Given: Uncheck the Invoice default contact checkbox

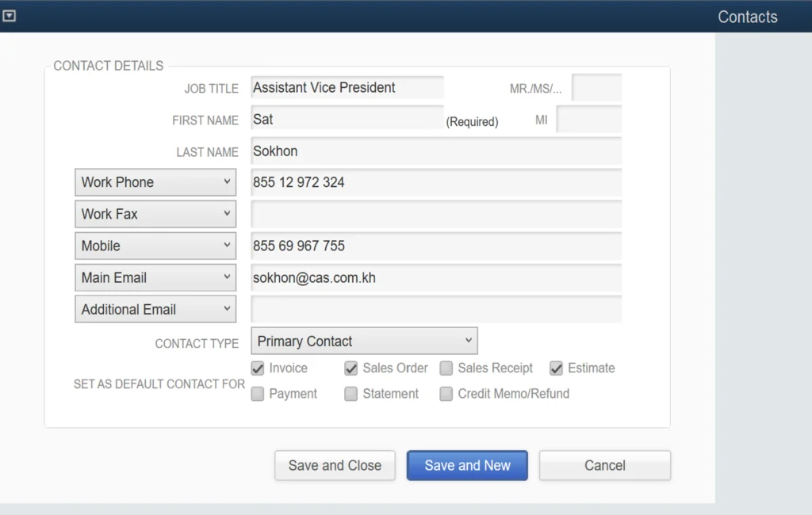Looking at the screenshot, I should pos(257,368).
